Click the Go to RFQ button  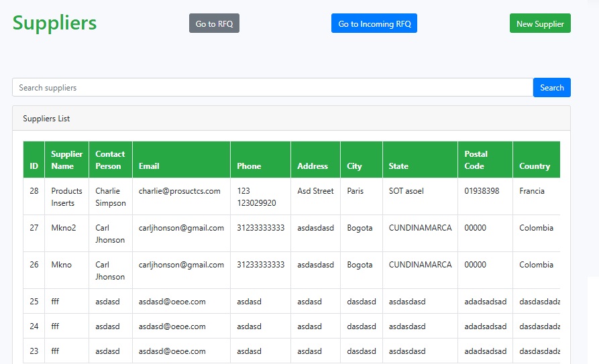click(214, 23)
